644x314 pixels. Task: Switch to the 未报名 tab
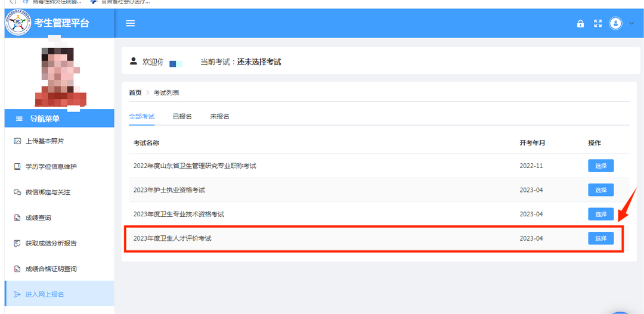(x=219, y=116)
